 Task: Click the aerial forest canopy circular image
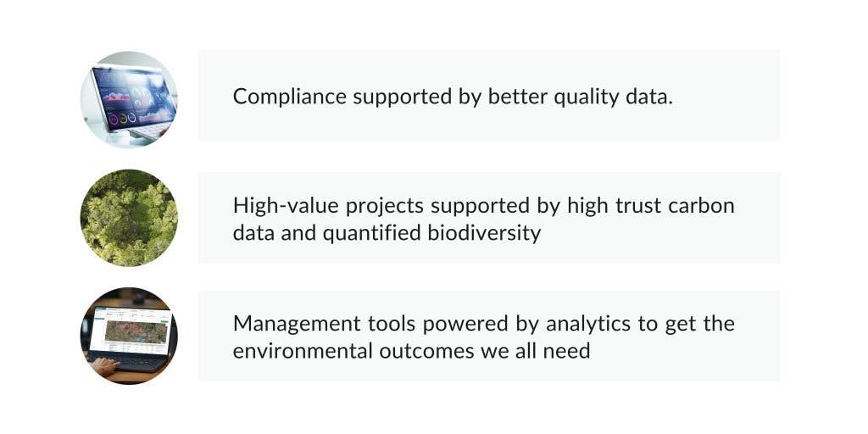pyautogui.click(x=129, y=218)
